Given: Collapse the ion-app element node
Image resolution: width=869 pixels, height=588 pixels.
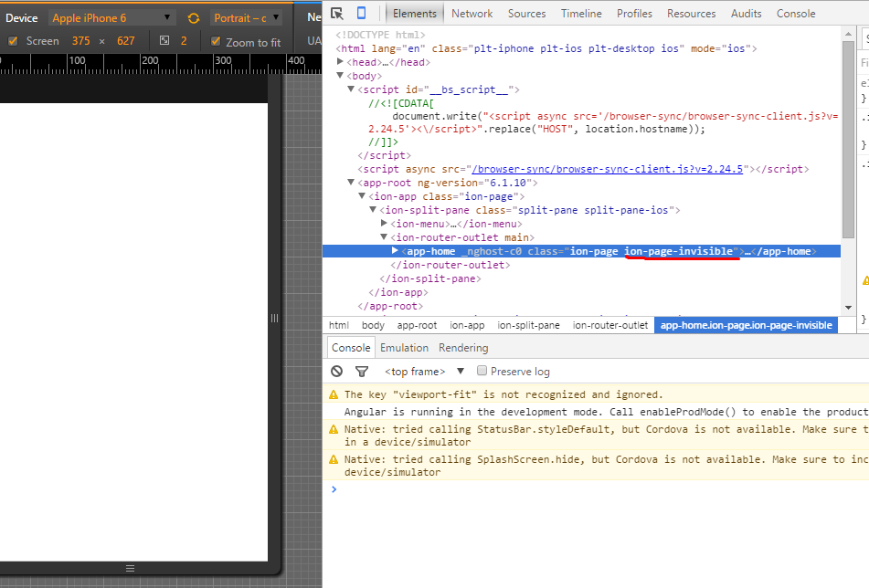Looking at the screenshot, I should point(362,196).
